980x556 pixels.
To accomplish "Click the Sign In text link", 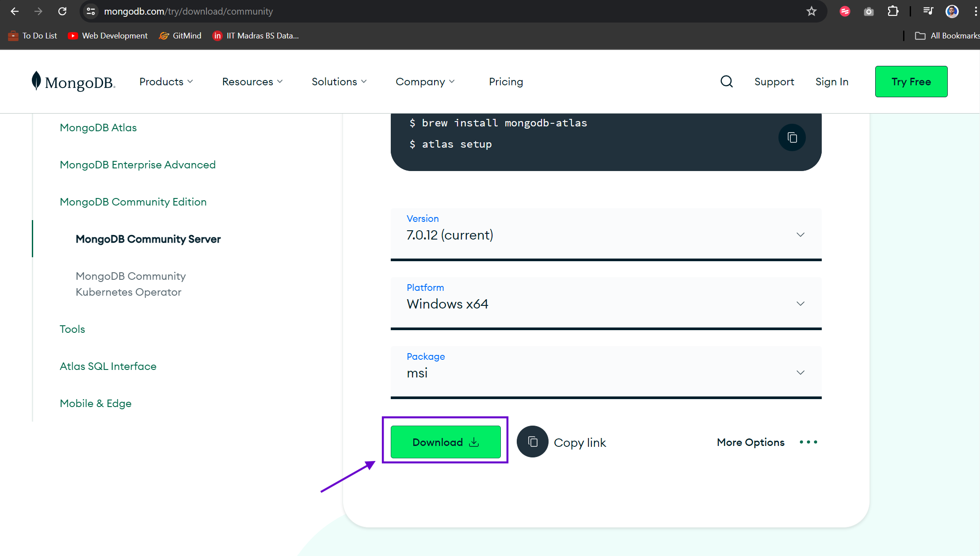I will pos(832,81).
